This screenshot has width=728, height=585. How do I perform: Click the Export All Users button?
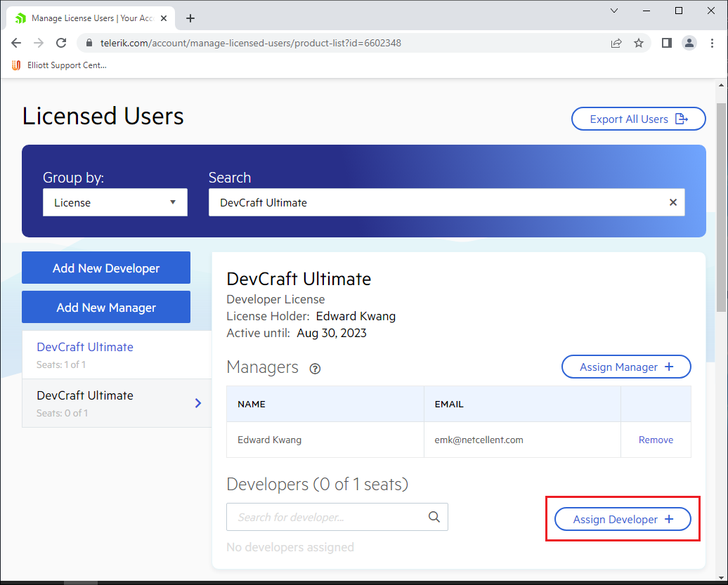coord(638,119)
